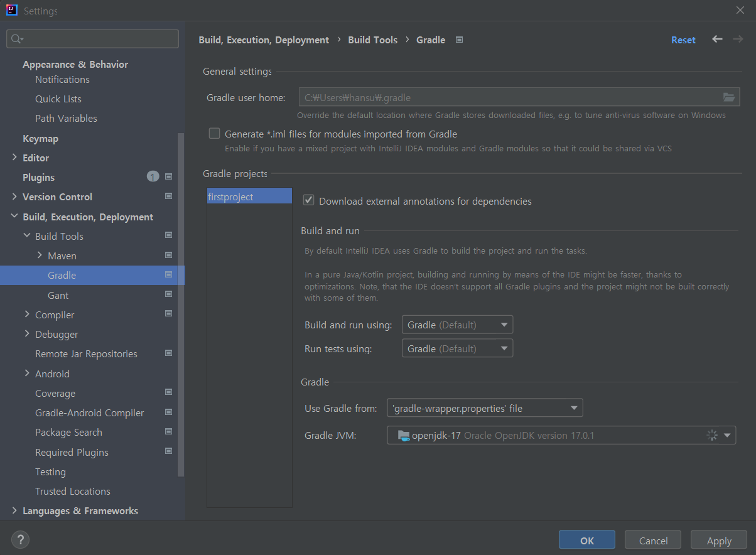Viewport: 756px width, 555px height.
Task: Click the OK button
Action: (x=587, y=541)
